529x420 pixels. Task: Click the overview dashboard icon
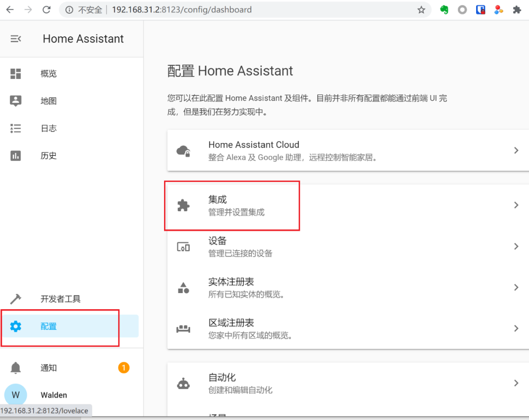click(x=16, y=74)
